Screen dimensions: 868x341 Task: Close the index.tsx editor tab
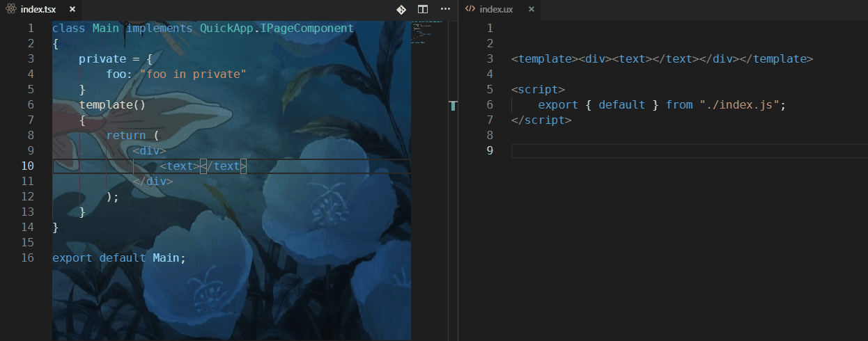pyautogui.click(x=72, y=9)
